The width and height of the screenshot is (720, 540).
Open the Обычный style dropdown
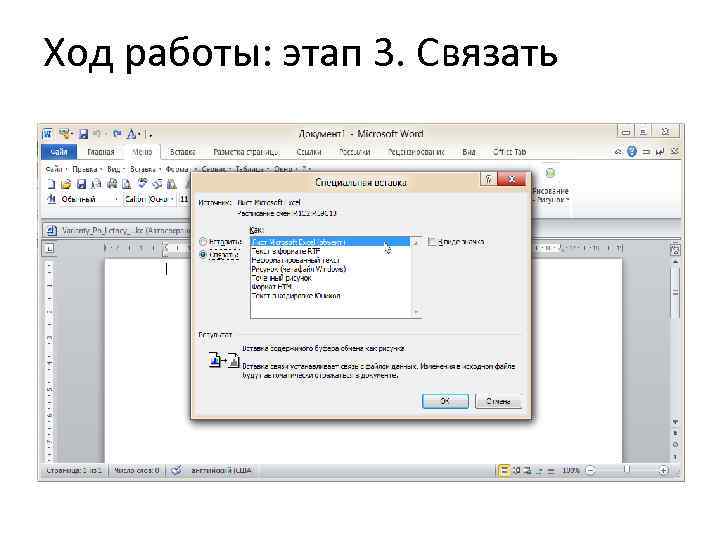tap(116, 199)
